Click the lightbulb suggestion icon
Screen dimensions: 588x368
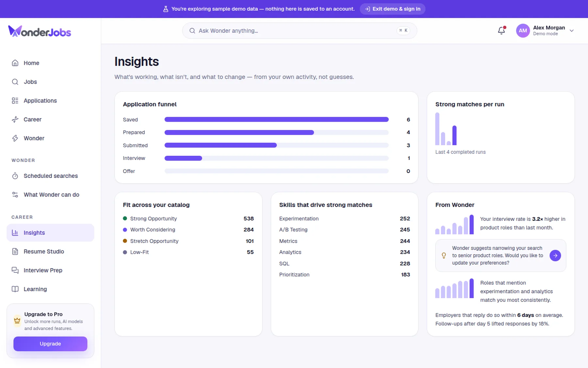(x=444, y=255)
